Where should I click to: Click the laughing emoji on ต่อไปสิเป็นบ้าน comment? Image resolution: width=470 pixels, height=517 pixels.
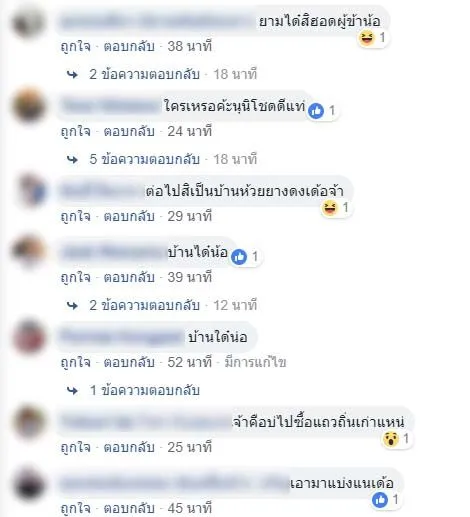pos(329,208)
